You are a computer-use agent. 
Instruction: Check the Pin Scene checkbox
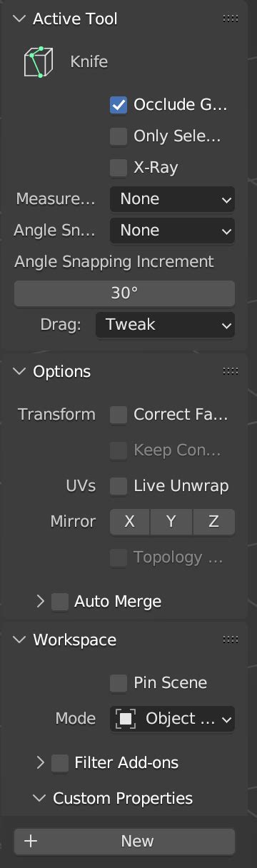tap(119, 683)
